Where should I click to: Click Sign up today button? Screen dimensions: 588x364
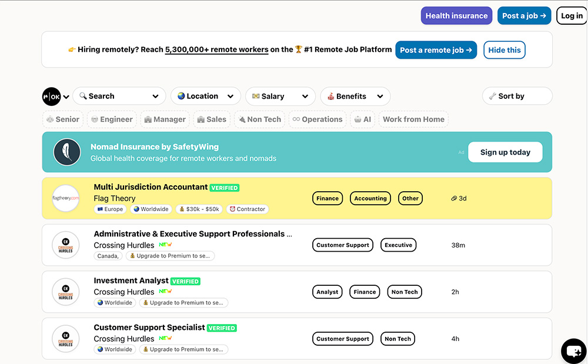pos(505,152)
